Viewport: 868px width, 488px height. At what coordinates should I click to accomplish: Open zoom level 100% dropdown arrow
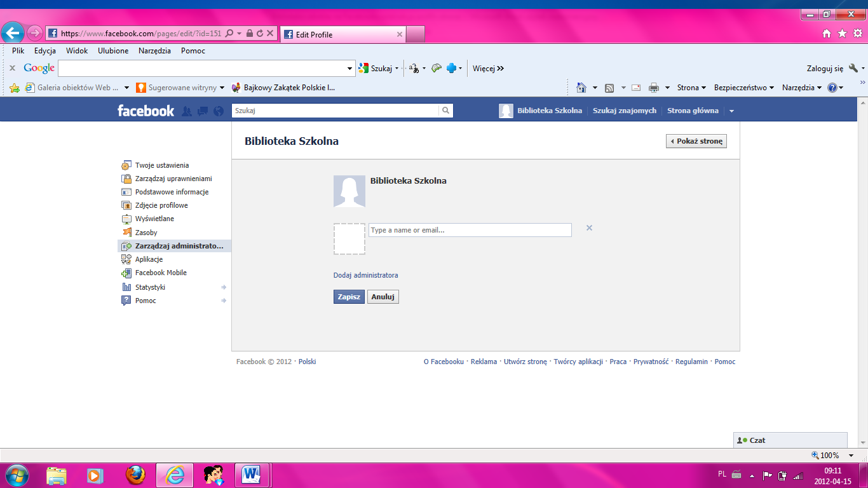coord(851,456)
